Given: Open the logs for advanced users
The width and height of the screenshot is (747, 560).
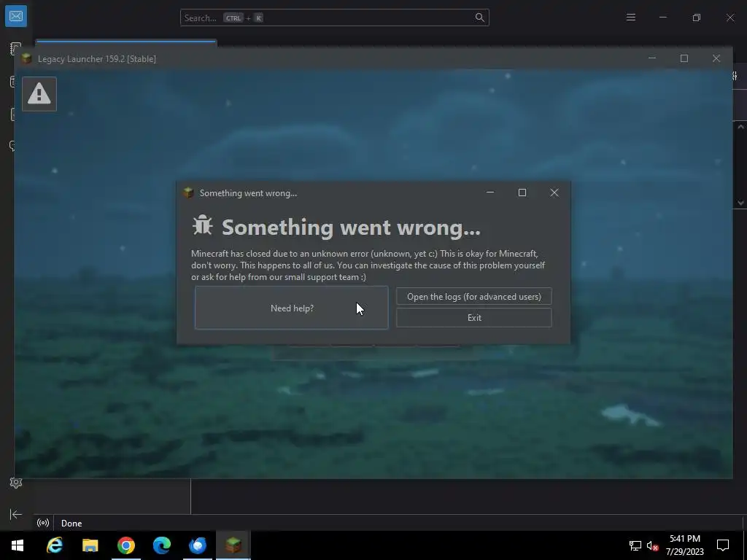Looking at the screenshot, I should [474, 296].
